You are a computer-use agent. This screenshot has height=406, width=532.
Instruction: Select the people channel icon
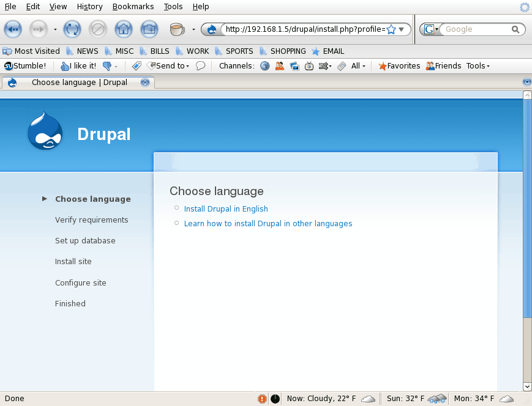(x=280, y=66)
